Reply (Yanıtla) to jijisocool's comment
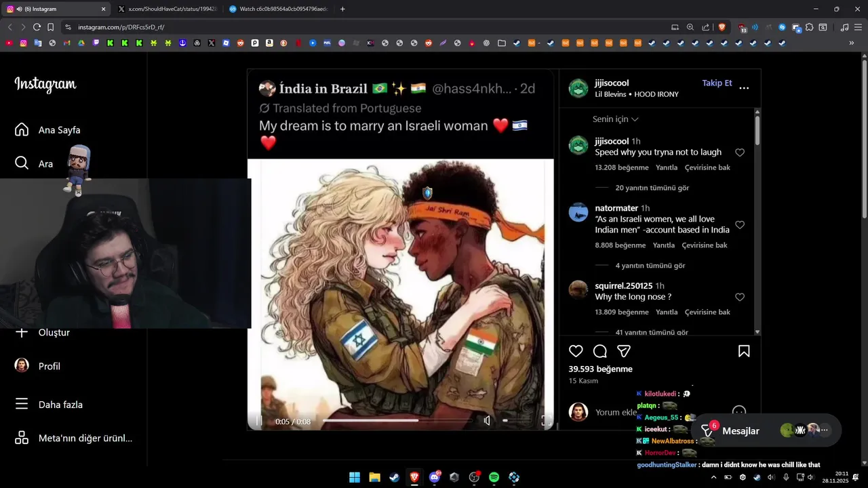The height and width of the screenshot is (488, 868). pyautogui.click(x=667, y=167)
